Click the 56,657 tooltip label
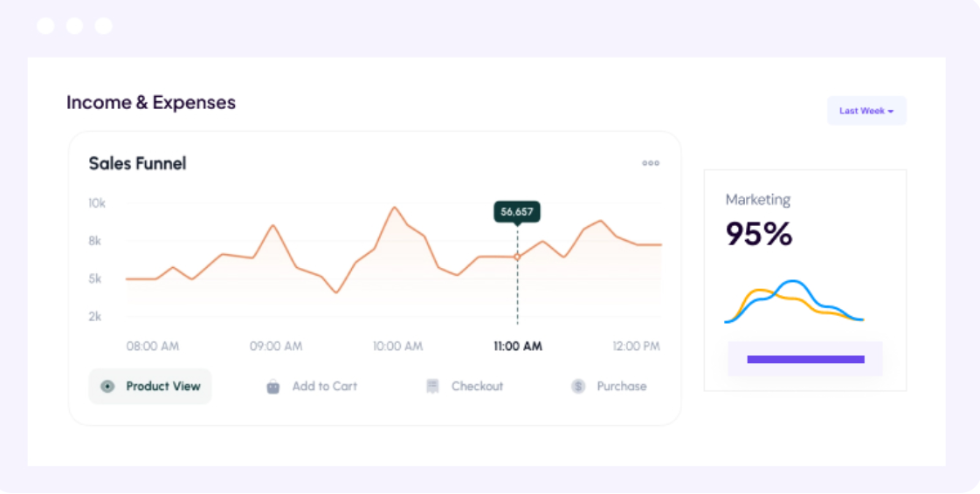Viewport: 980px width, 494px height. coord(517,211)
